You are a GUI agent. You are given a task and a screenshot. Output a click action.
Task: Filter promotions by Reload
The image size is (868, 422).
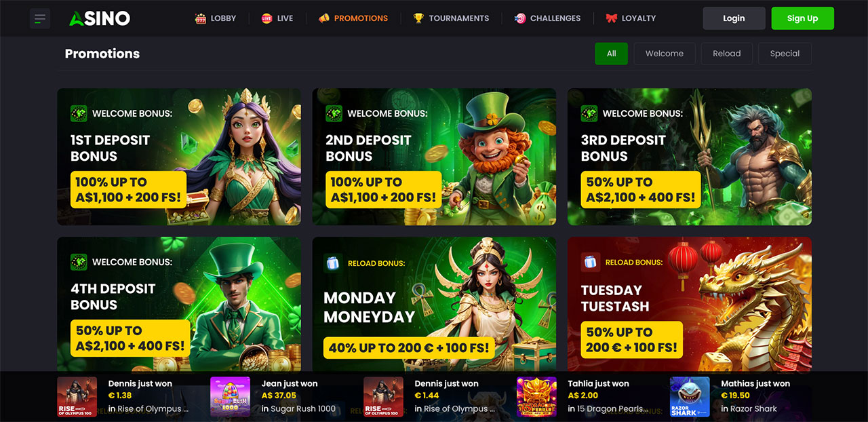(727, 54)
